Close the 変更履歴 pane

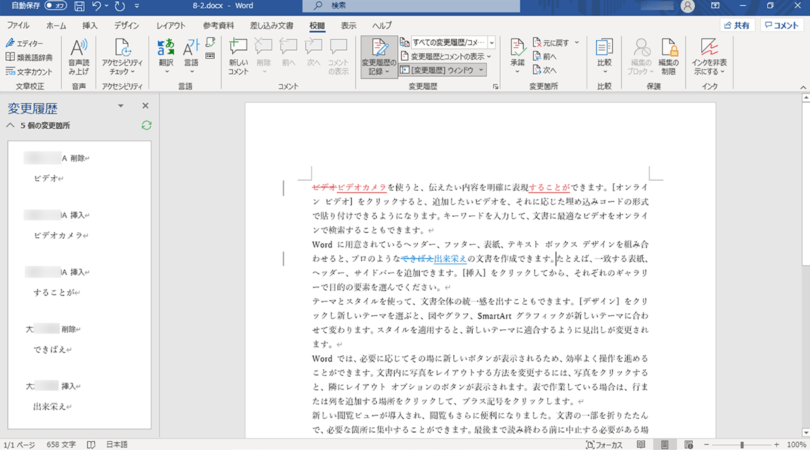tap(145, 105)
